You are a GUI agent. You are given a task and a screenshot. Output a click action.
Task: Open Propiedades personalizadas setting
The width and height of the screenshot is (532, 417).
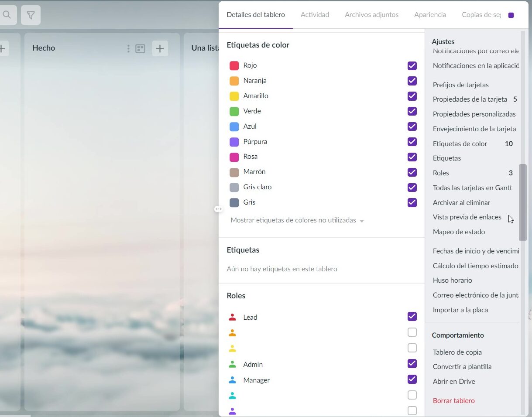coord(474,114)
